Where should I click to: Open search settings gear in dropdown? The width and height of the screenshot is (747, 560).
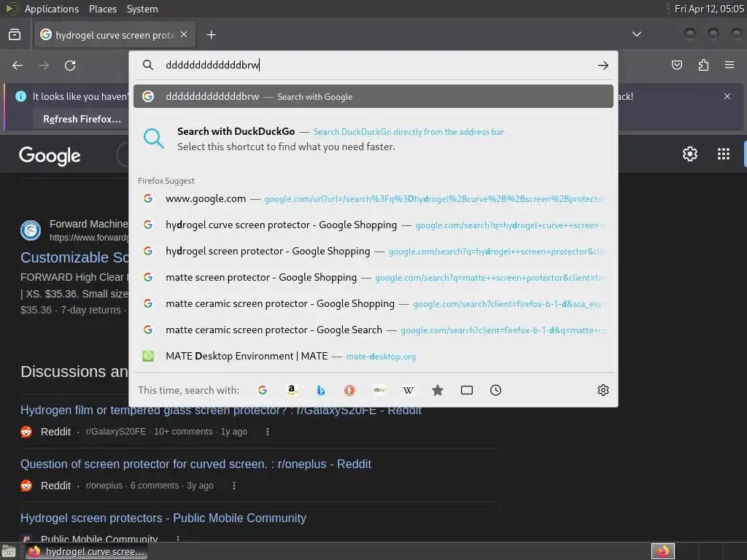[603, 391]
